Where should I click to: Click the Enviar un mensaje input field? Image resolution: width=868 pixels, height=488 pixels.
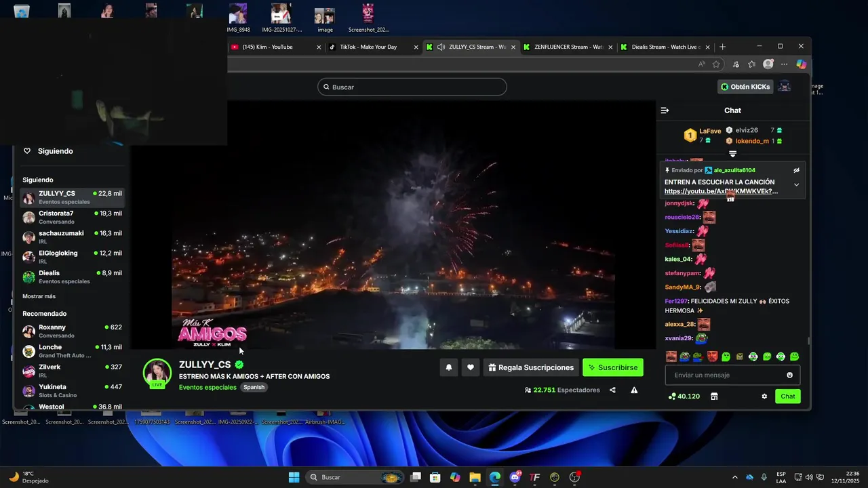pyautogui.click(x=732, y=375)
